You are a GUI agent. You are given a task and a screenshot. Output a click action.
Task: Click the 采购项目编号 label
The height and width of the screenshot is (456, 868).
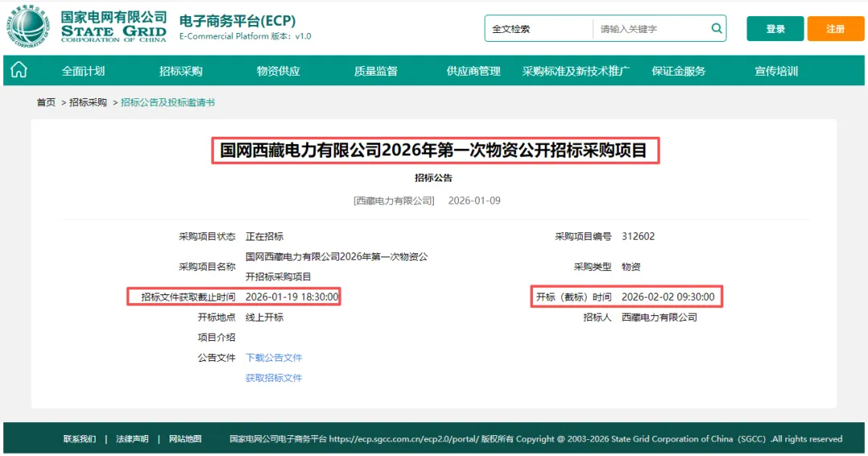coord(583,236)
